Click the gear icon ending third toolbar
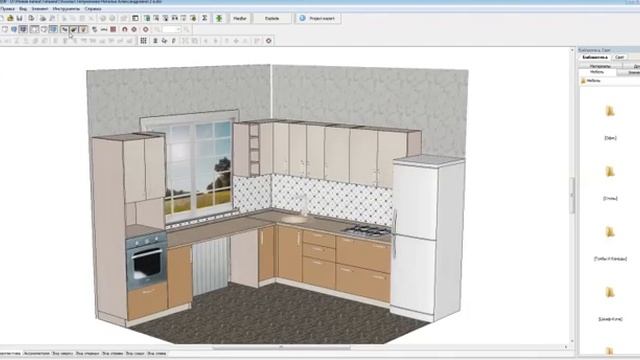Image resolution: width=640 pixels, height=360 pixels. tap(269, 41)
